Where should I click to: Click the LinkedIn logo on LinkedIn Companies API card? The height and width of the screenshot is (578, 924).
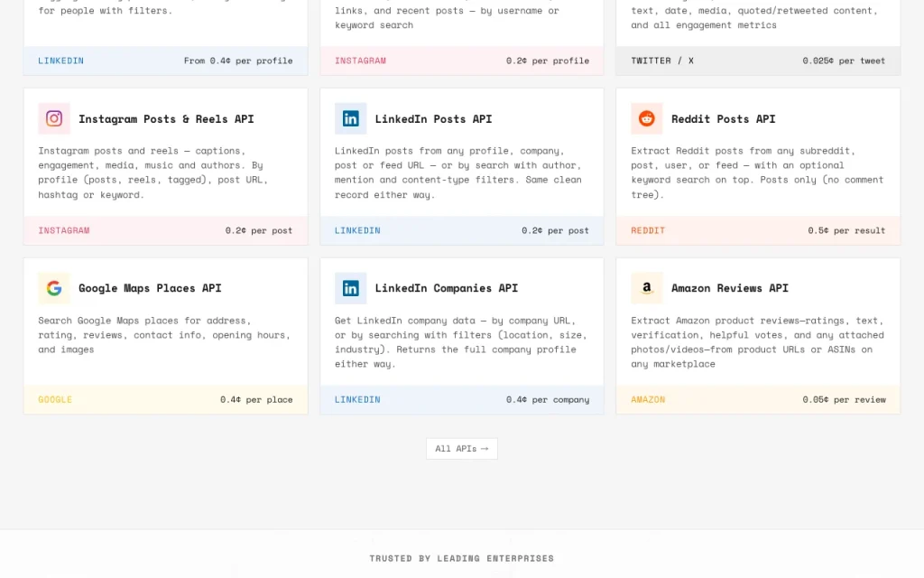point(351,288)
